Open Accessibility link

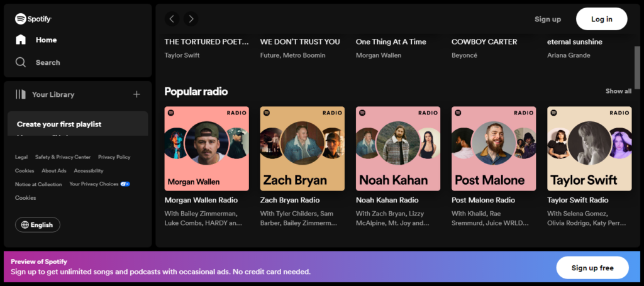tap(89, 171)
